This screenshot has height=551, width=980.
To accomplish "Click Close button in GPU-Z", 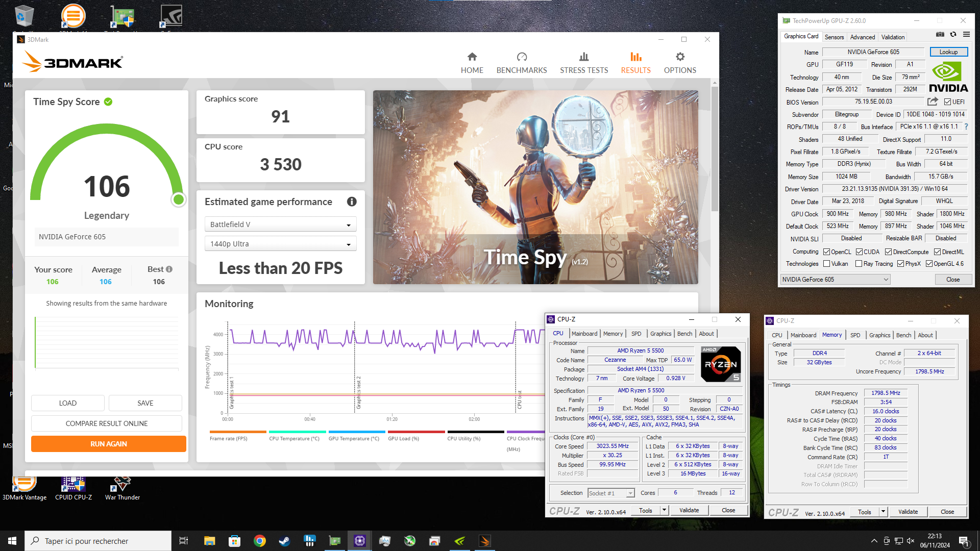I will click(x=953, y=280).
